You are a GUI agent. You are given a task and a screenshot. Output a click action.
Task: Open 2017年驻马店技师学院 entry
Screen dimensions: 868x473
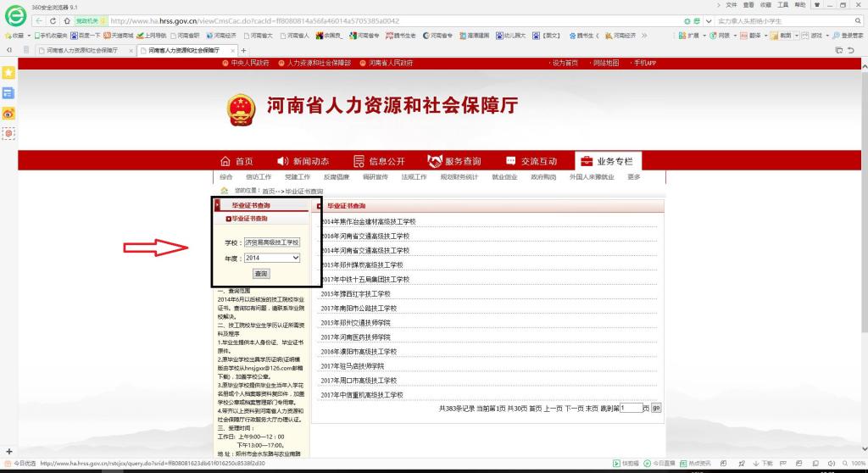pyautogui.click(x=352, y=365)
